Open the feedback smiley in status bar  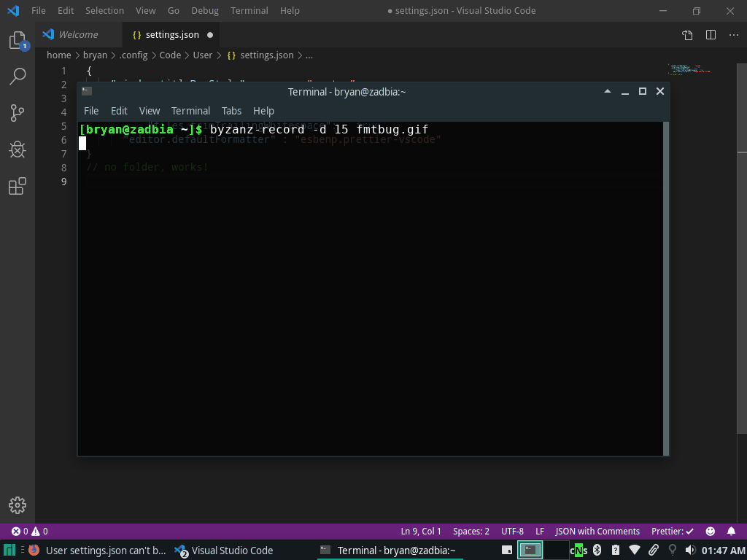(x=710, y=531)
